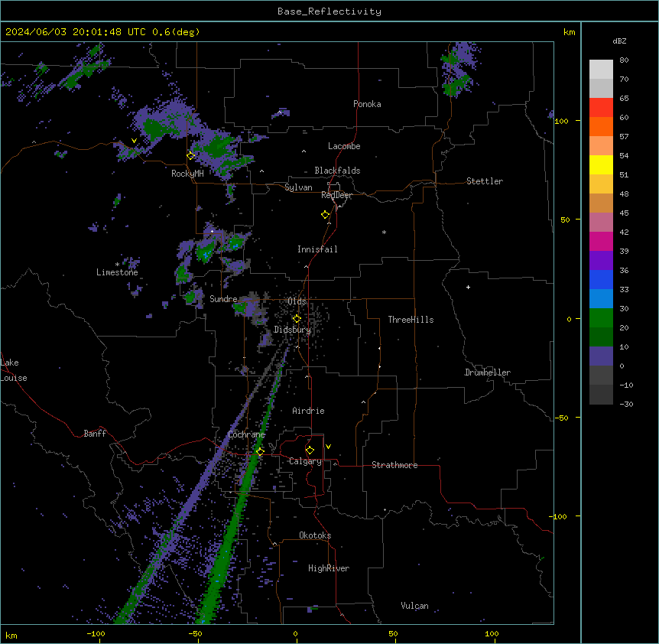Click the yellow V marker east of Calgary
The width and height of the screenshot is (659, 644).
click(x=328, y=447)
